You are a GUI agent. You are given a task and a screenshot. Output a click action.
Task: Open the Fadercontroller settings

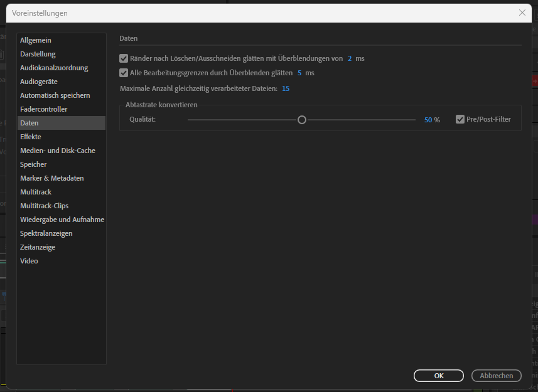pyautogui.click(x=45, y=109)
